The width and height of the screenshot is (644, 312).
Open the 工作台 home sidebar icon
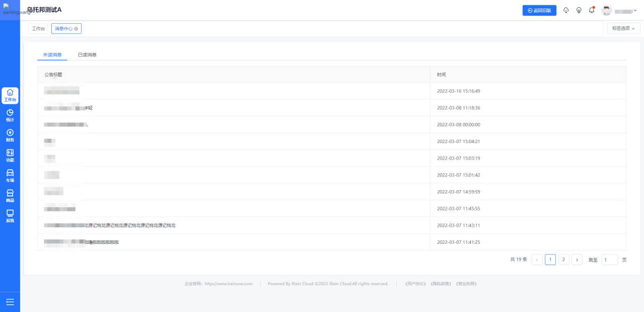[x=10, y=95]
